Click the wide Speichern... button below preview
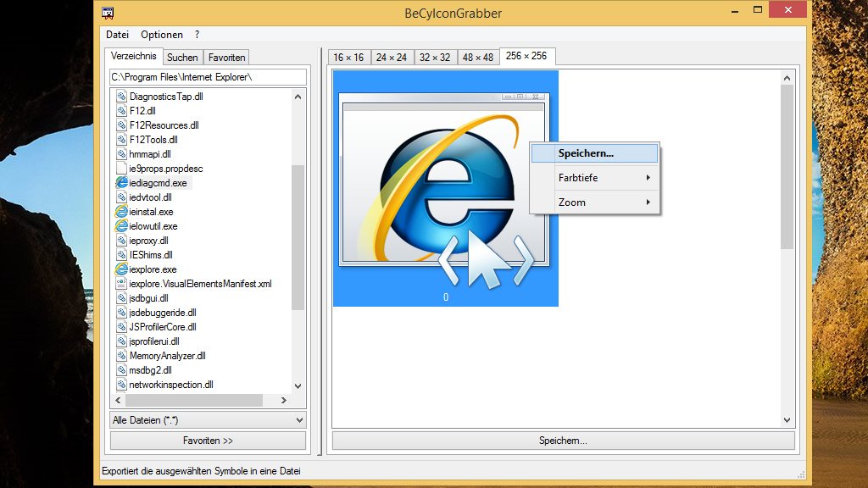This screenshot has width=868, height=488. [x=563, y=441]
